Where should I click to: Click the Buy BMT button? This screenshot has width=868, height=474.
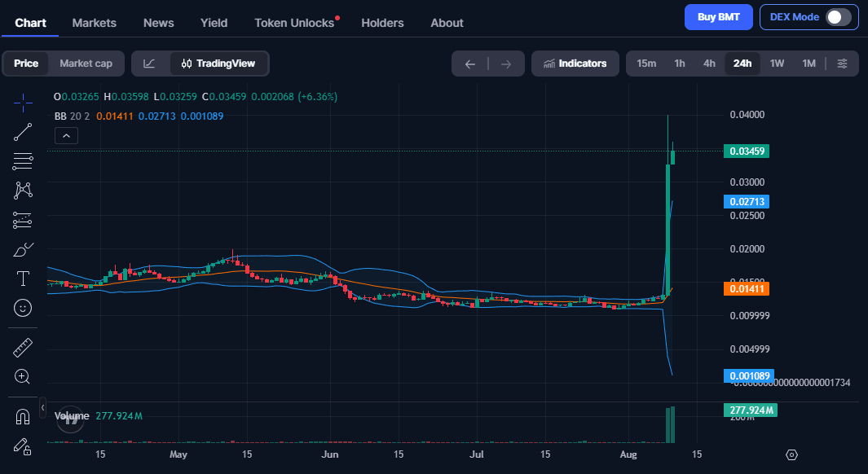click(x=719, y=17)
